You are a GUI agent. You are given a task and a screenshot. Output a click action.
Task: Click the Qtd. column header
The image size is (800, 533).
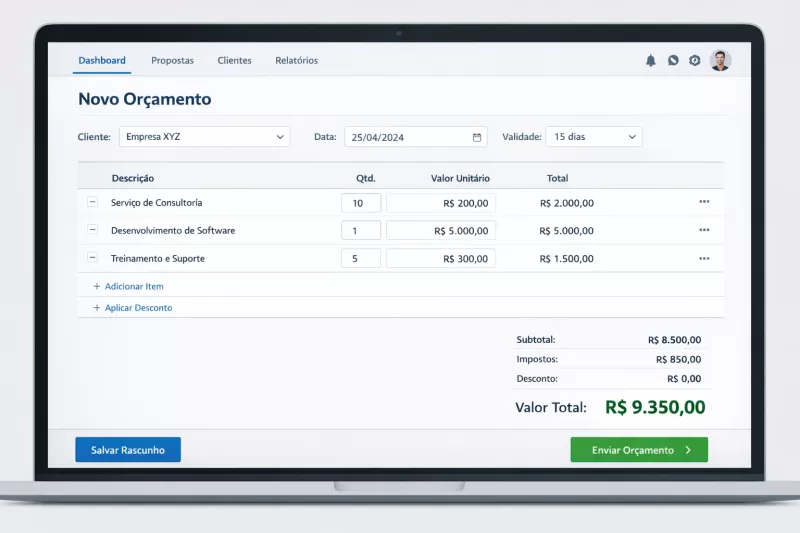(366, 178)
